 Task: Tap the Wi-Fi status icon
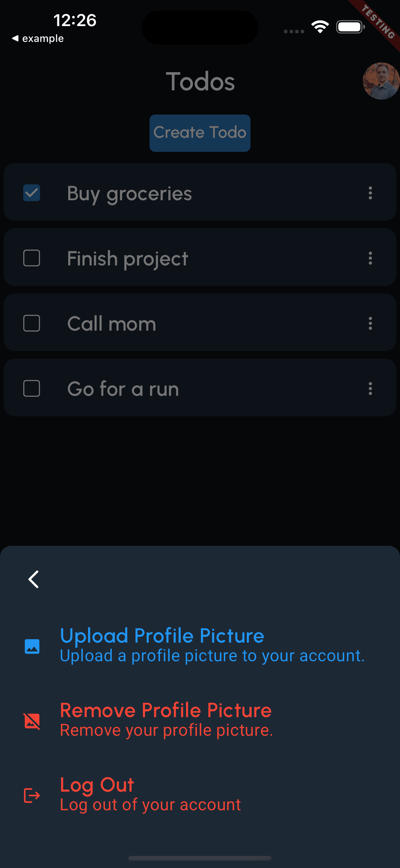tap(320, 27)
